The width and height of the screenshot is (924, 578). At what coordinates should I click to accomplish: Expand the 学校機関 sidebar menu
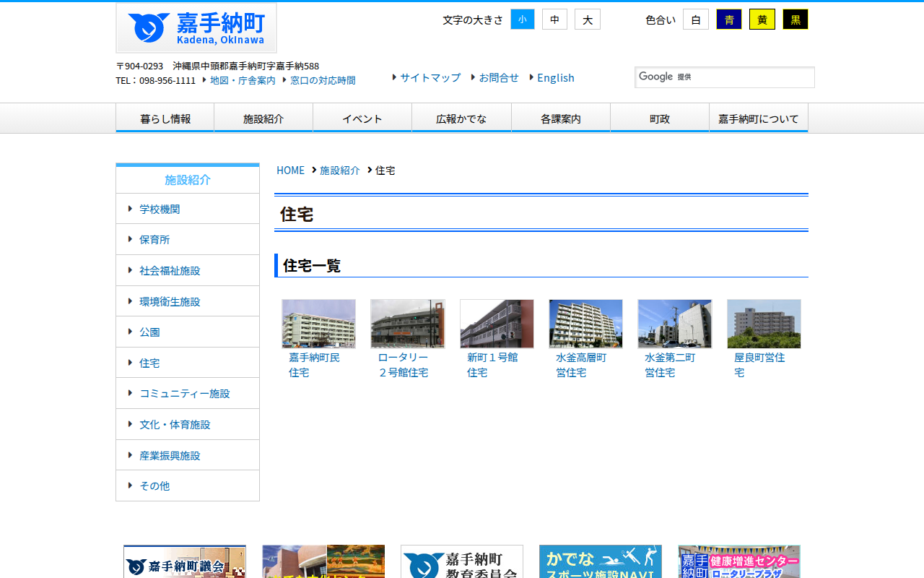[160, 209]
